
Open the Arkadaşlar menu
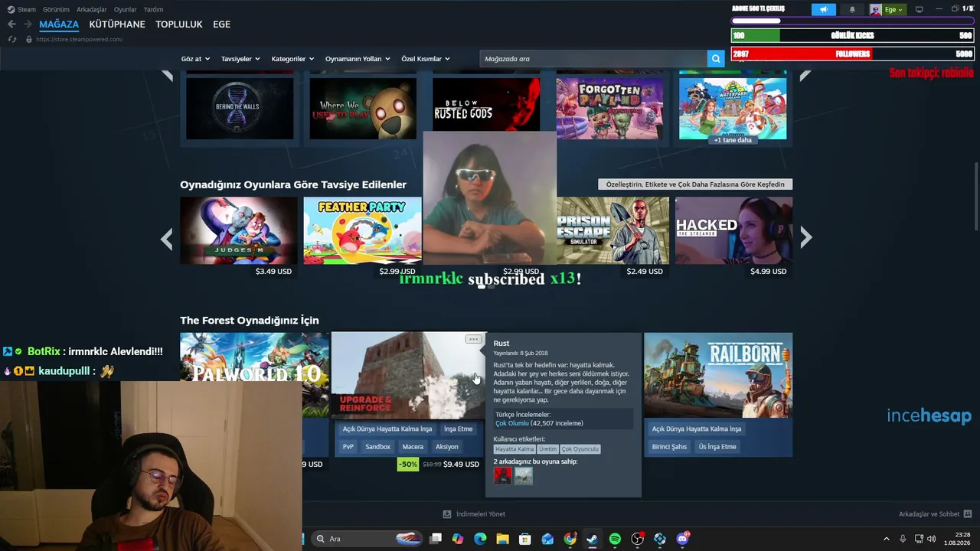click(x=92, y=9)
